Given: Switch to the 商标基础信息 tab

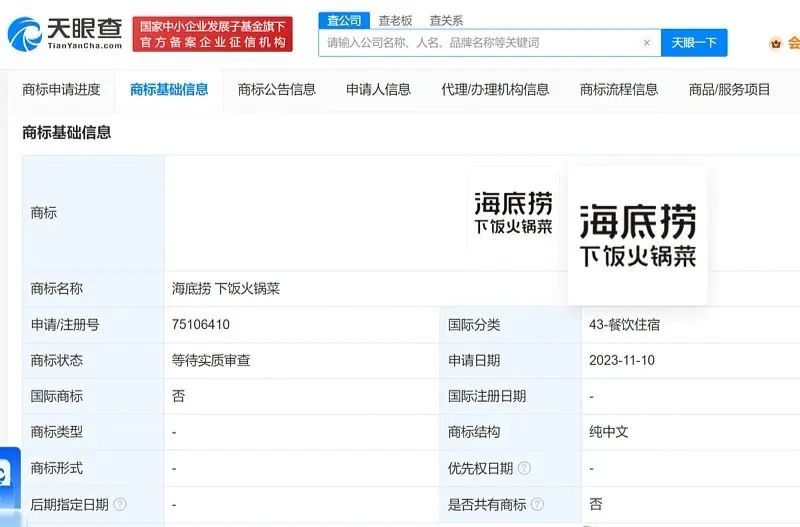Looking at the screenshot, I should point(169,90).
